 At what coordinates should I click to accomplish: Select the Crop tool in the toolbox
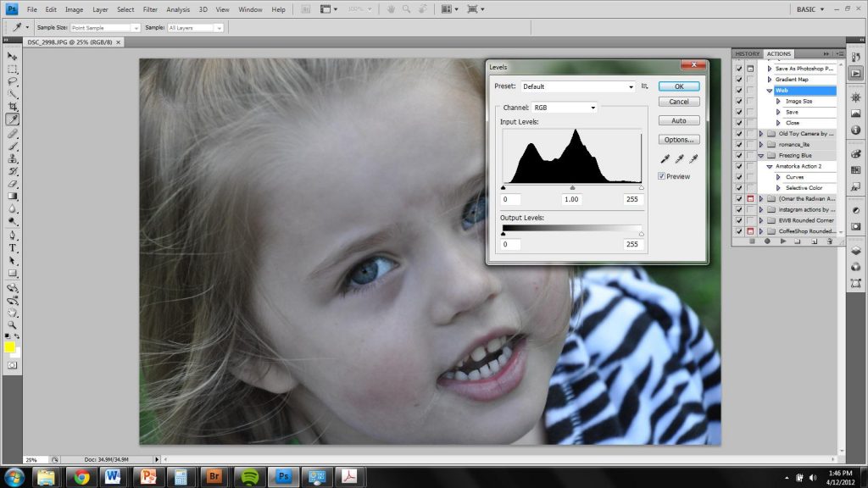click(x=13, y=107)
